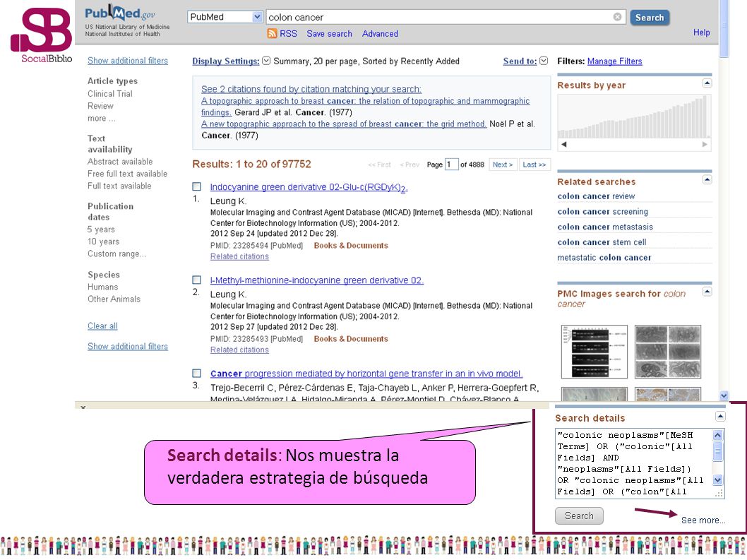Select checkbox for I-Methyl-methionine-indocyanine result

coord(196,280)
